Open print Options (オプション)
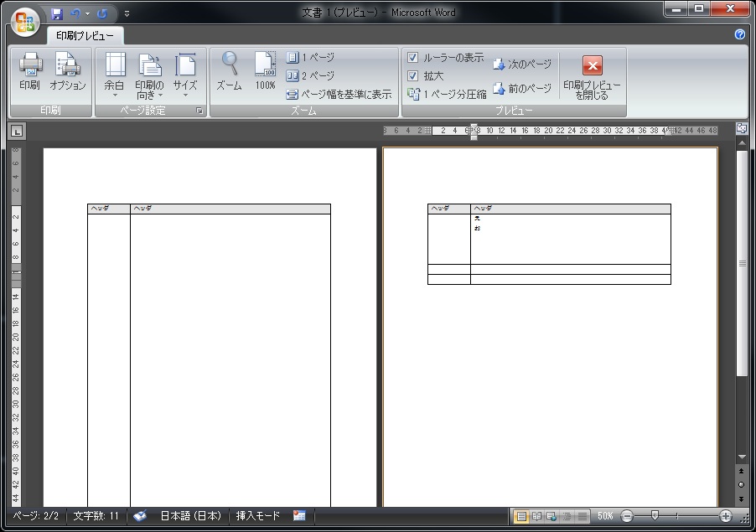756x532 pixels. point(67,72)
